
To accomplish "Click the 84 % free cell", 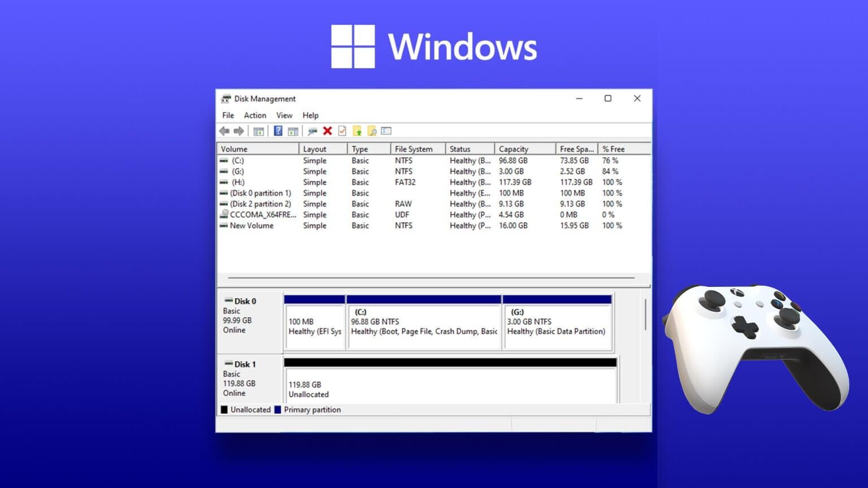I will click(x=610, y=172).
